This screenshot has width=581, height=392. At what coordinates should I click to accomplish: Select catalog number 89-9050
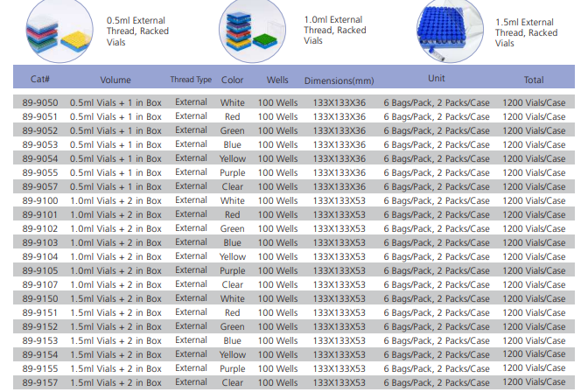pyautogui.click(x=40, y=102)
